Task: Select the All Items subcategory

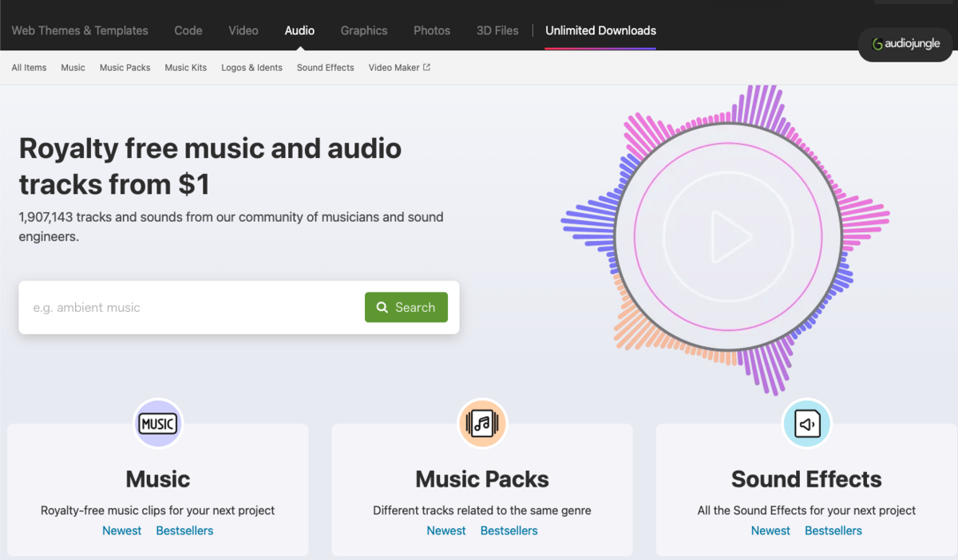Action: point(29,68)
